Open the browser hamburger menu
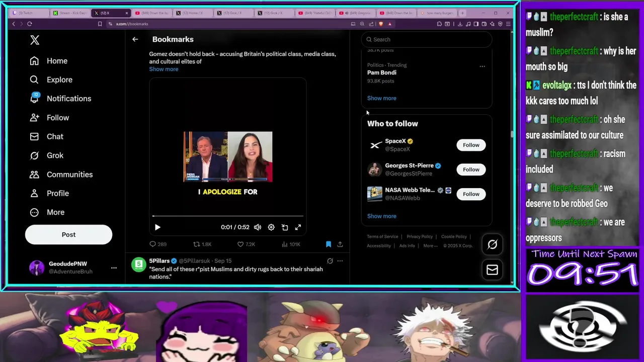 point(508,24)
